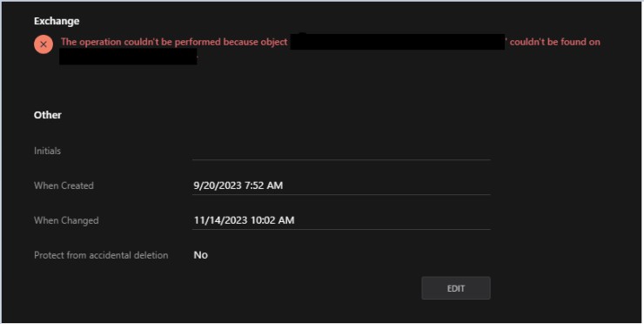Select the 9/20/2023 created date
The height and width of the screenshot is (324, 644).
click(x=218, y=186)
